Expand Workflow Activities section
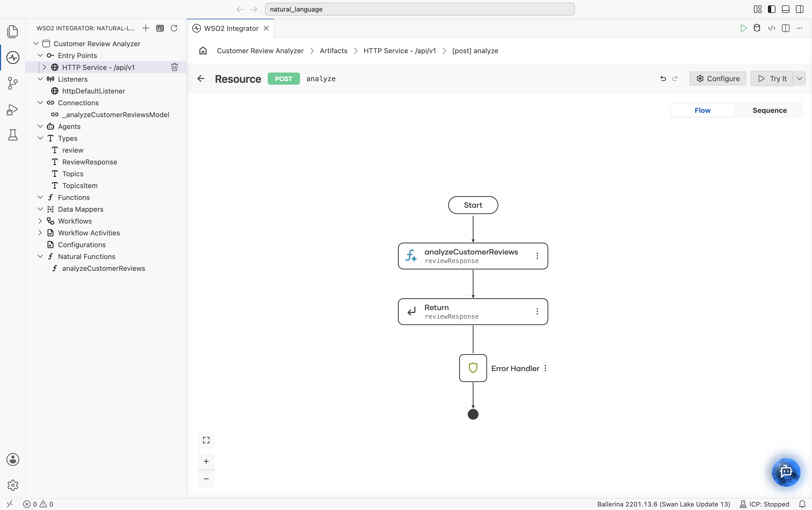This screenshot has height=510, width=812. click(40, 233)
